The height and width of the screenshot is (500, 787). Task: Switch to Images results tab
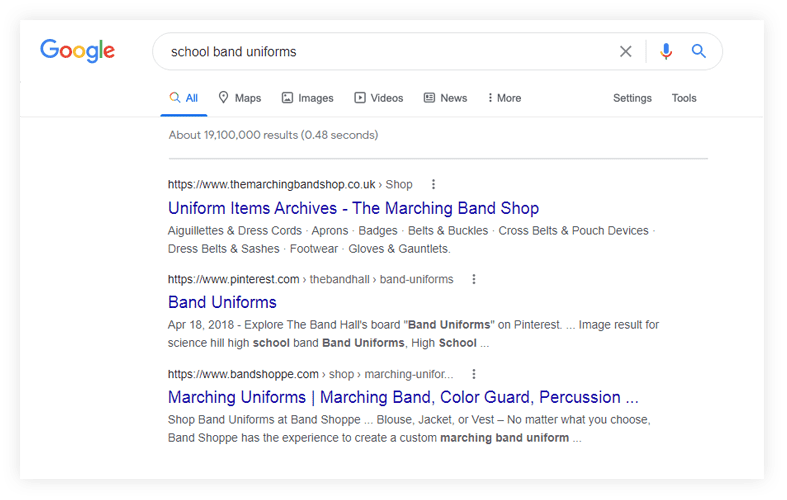(307, 98)
